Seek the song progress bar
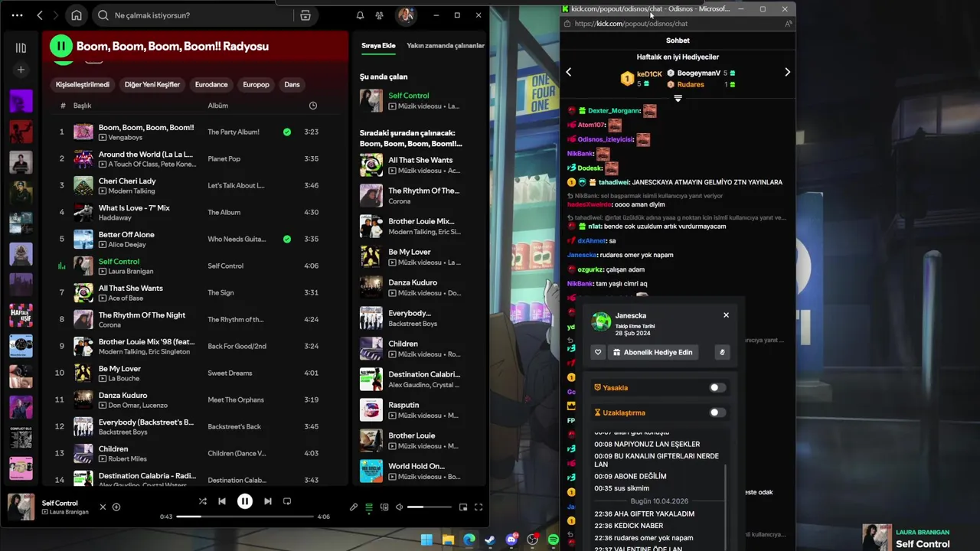 (245, 517)
